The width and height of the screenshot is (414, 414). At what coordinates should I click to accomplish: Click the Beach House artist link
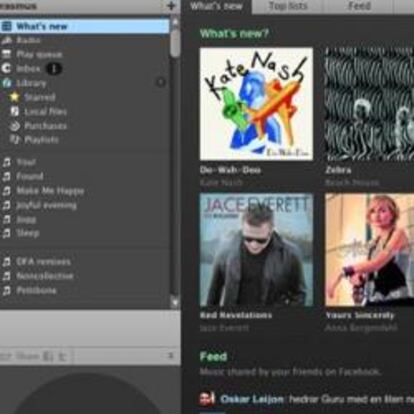click(x=352, y=183)
